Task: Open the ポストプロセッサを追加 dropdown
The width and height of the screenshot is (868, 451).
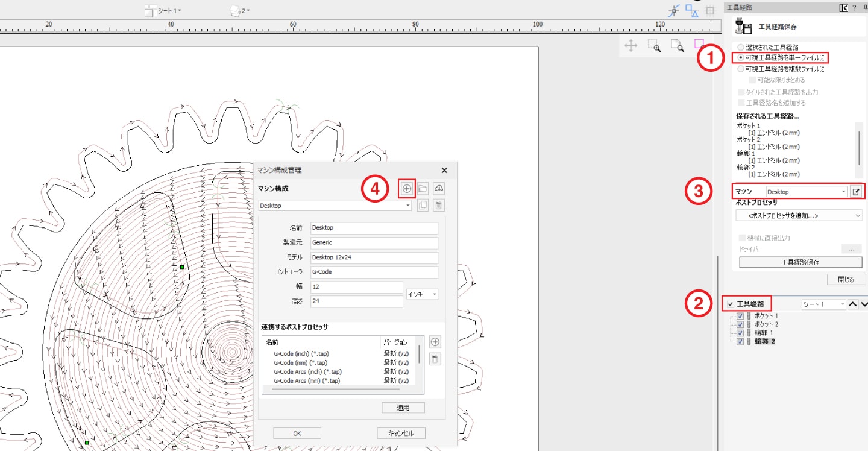Action: (x=799, y=215)
